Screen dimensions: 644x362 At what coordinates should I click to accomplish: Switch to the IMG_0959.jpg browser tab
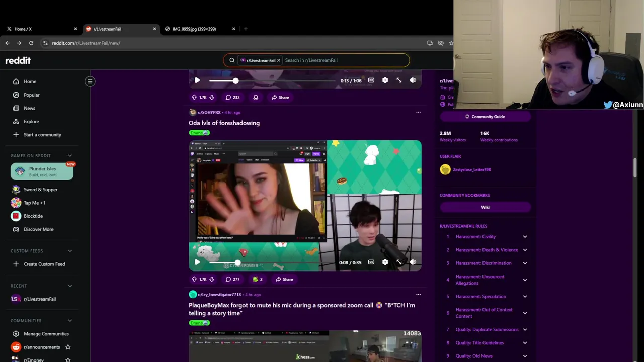point(199,29)
